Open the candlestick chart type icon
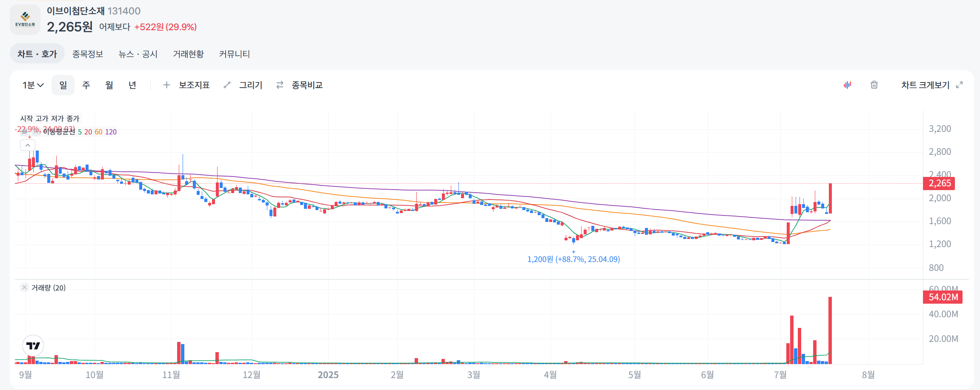Image resolution: width=980 pixels, height=390 pixels. tap(847, 85)
